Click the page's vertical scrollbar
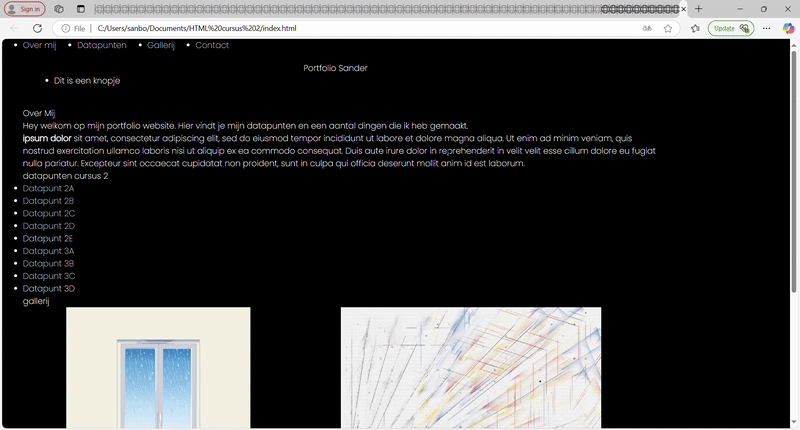This screenshot has height=430, width=800. [x=794, y=200]
